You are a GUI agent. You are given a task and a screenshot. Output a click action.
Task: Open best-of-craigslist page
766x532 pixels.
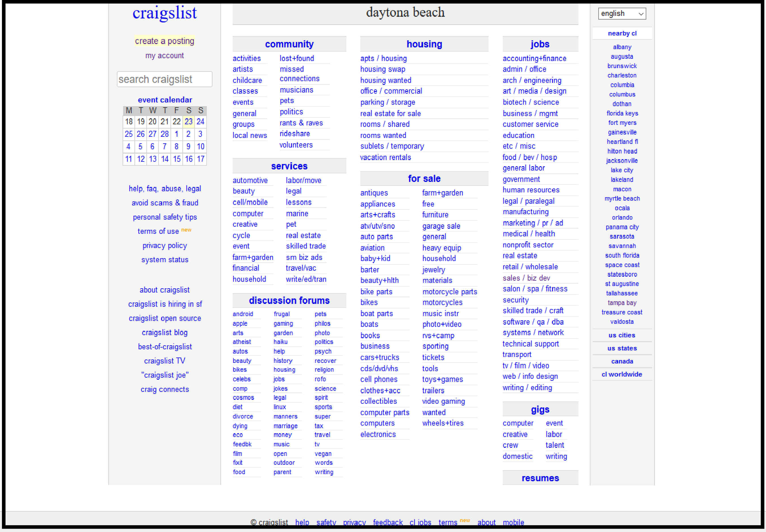(165, 347)
